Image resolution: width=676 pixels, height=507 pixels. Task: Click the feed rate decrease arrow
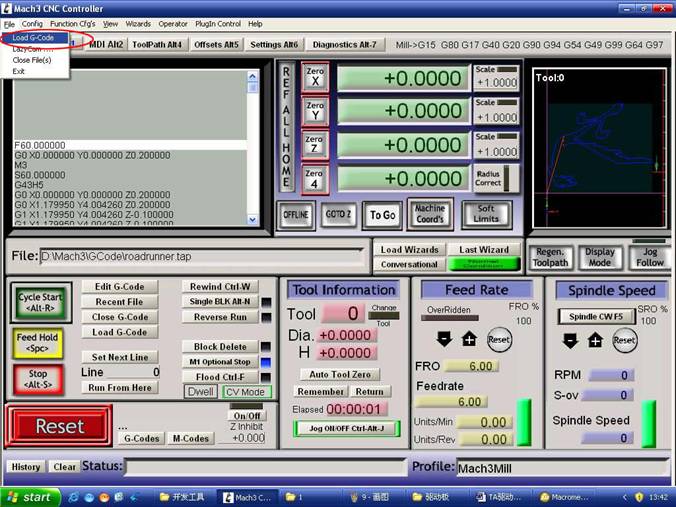[444, 340]
